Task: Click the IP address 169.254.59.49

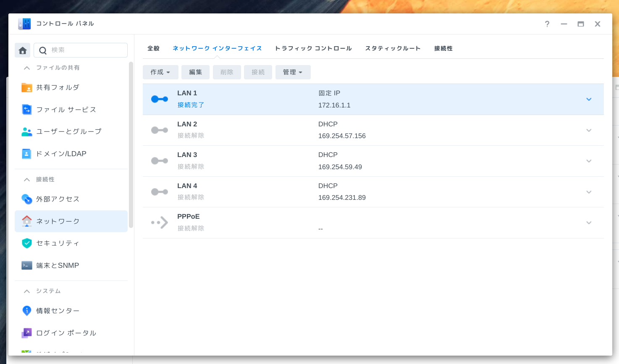Action: tap(340, 167)
